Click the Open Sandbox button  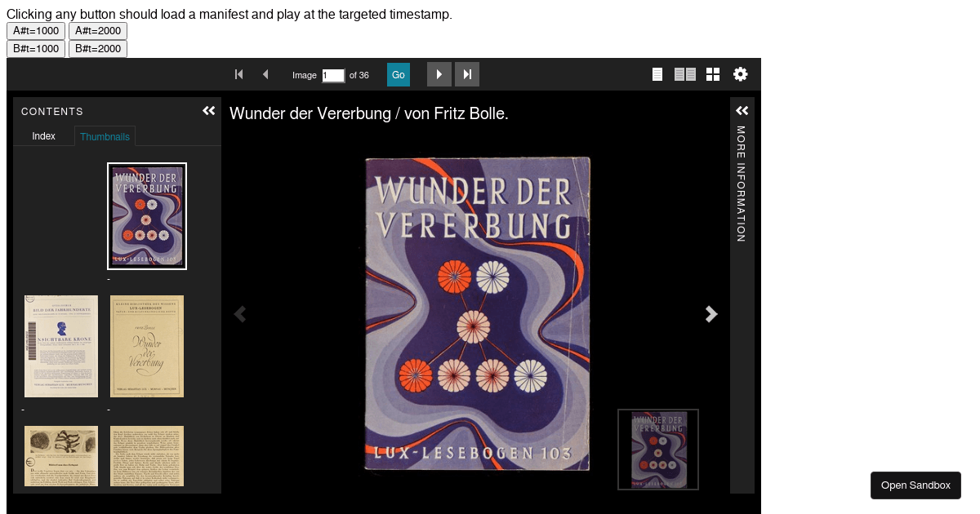click(x=915, y=485)
